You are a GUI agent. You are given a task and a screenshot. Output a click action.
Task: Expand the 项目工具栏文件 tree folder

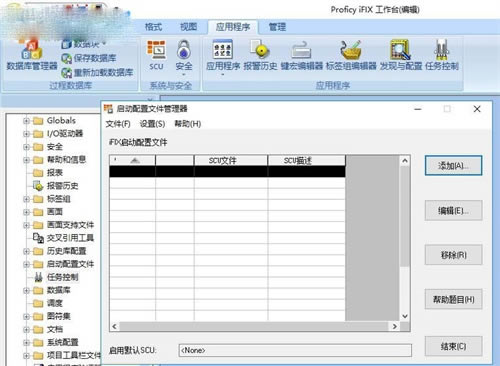26,355
